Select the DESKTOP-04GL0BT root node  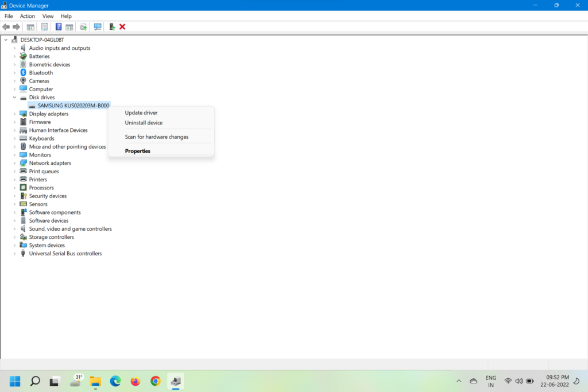[42, 40]
